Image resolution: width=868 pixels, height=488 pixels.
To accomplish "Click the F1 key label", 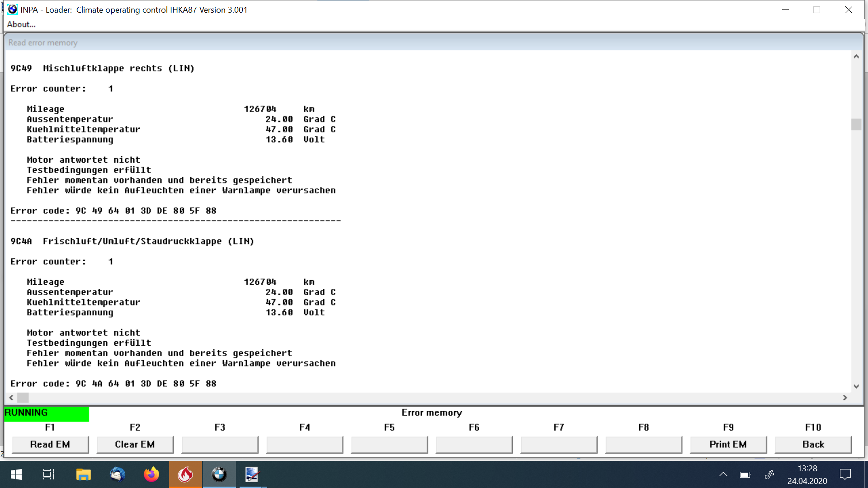I will (50, 427).
